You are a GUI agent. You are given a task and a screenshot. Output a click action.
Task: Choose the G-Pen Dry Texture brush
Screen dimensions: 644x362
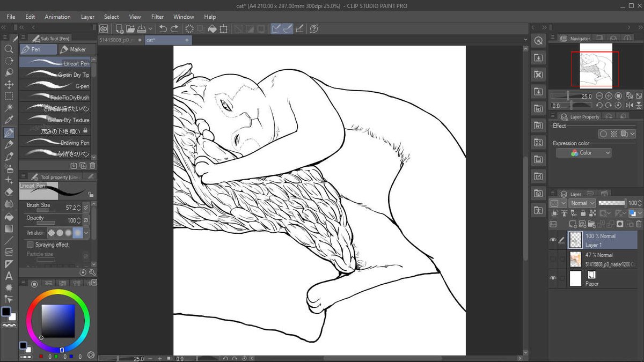pyautogui.click(x=55, y=120)
